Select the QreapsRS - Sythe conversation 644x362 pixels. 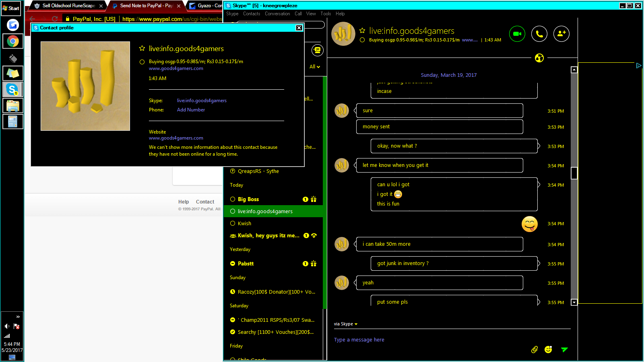274,171
